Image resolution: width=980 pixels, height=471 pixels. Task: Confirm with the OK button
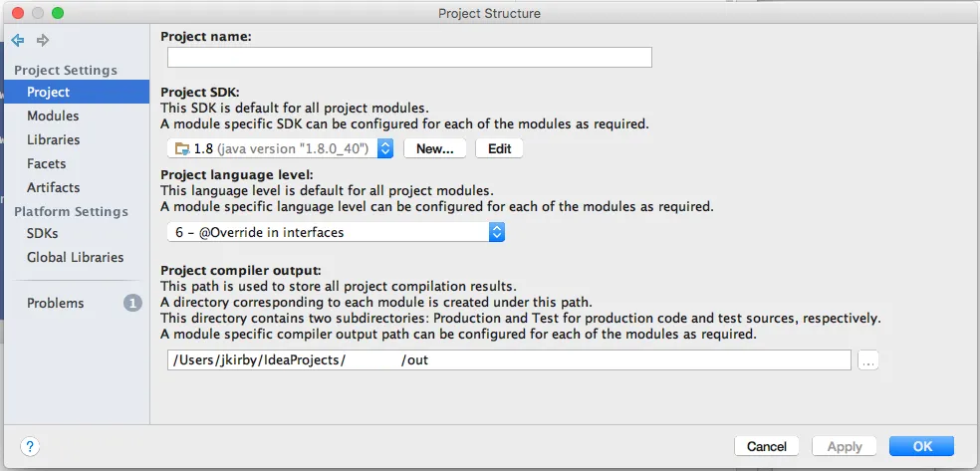921,446
